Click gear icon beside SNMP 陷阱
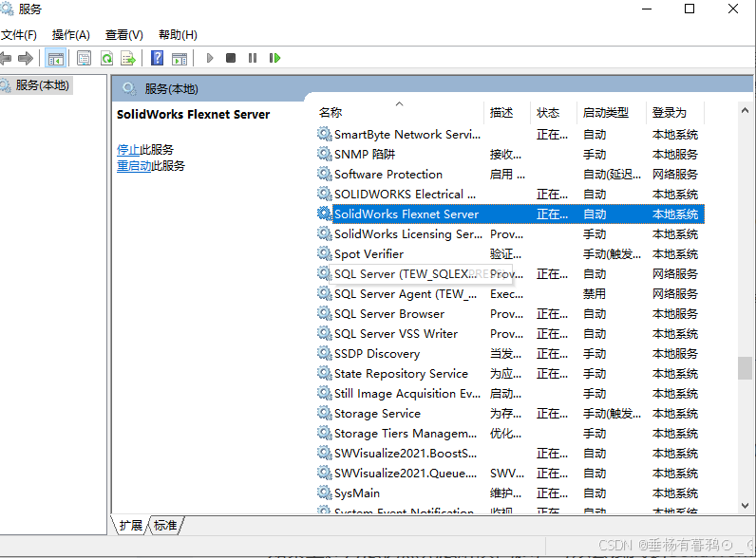756x558 pixels. pyautogui.click(x=324, y=154)
